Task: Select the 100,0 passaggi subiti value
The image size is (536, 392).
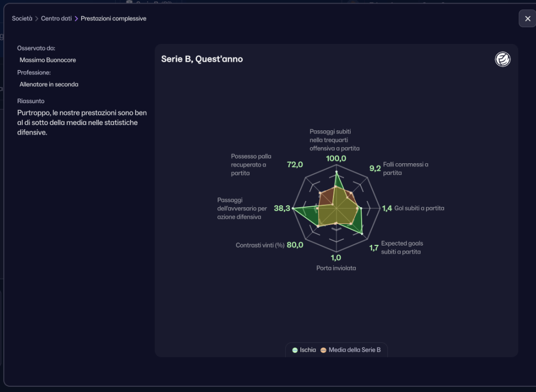Action: coord(336,159)
